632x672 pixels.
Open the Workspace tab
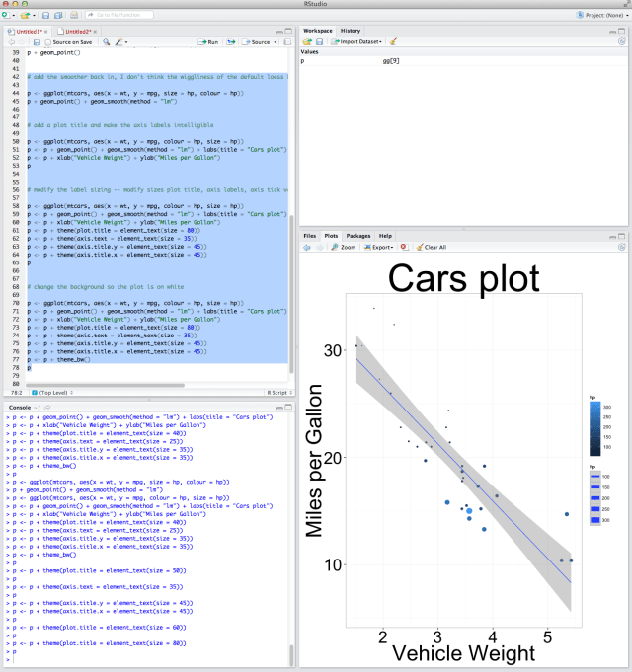(x=317, y=31)
